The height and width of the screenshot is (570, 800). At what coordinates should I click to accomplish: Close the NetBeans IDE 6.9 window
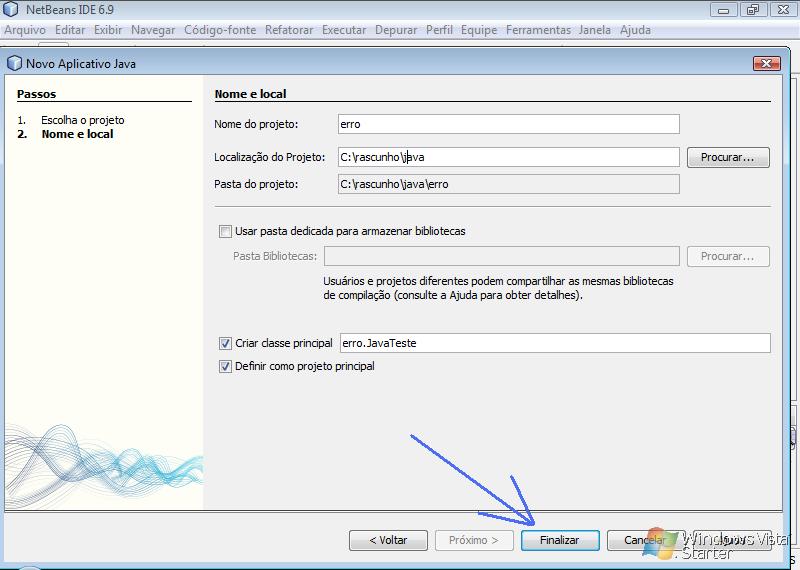point(783,10)
